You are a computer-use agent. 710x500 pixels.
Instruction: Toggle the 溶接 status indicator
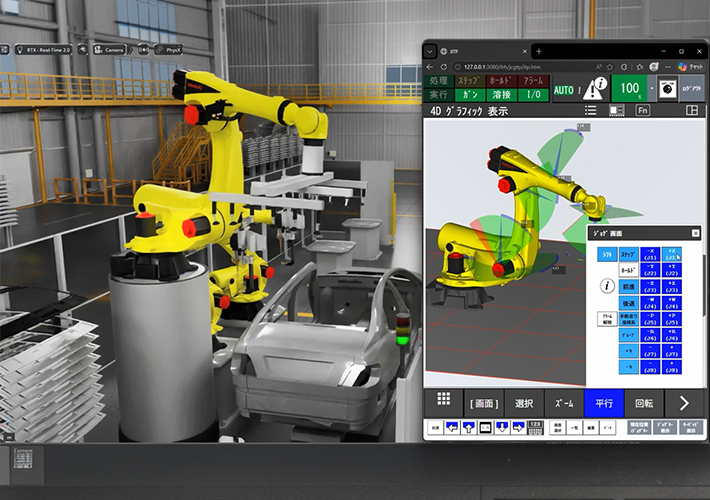click(501, 95)
